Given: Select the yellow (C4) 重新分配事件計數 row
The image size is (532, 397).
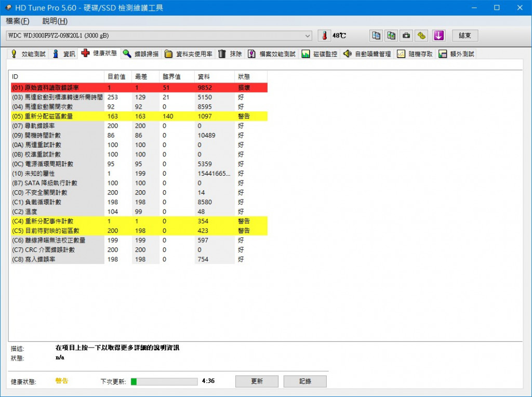Looking at the screenshot, I should (x=139, y=221).
